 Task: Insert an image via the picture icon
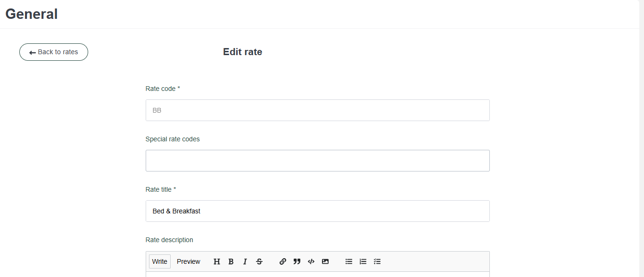point(325,261)
